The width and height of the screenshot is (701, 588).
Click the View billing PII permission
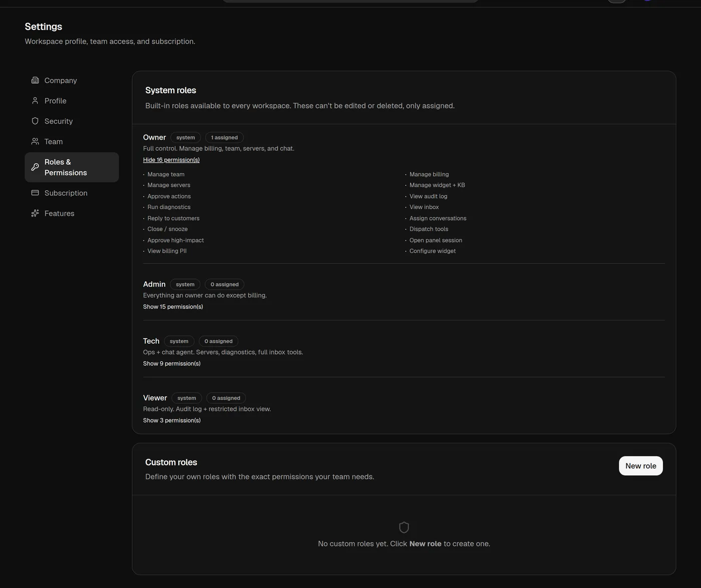click(x=167, y=251)
